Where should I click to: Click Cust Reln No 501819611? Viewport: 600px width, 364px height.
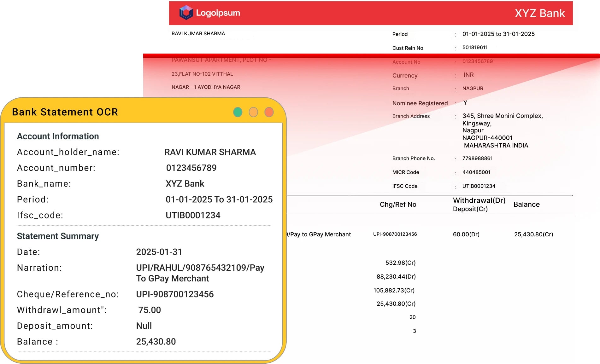pyautogui.click(x=475, y=47)
